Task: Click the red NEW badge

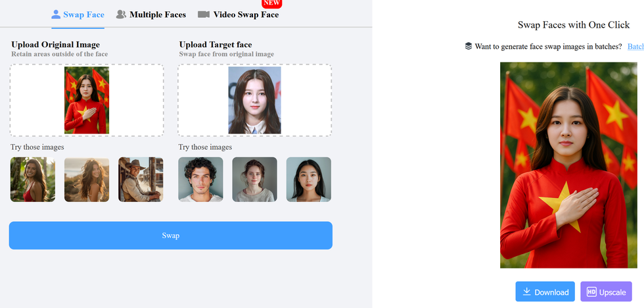Action: click(x=271, y=3)
